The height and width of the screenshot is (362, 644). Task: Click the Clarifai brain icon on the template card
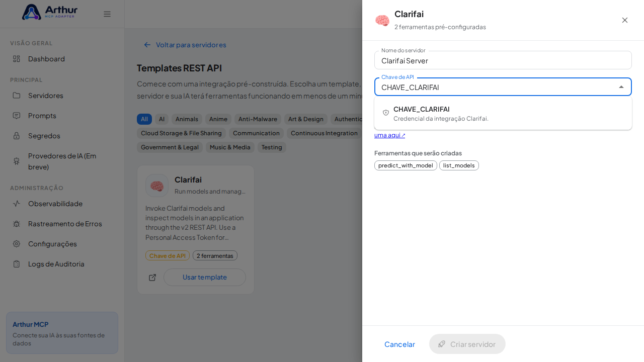tap(157, 186)
